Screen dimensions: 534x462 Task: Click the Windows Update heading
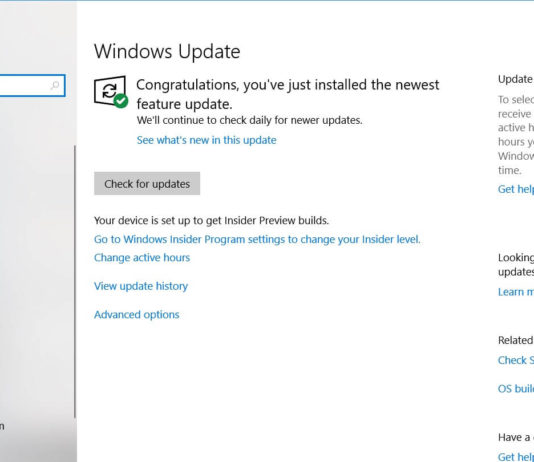(167, 51)
